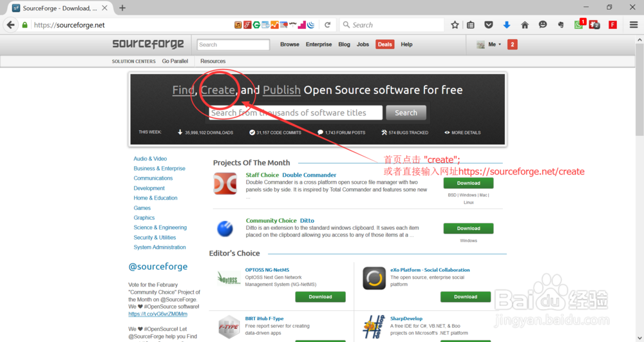The width and height of the screenshot is (644, 342).
Task: Browse the Security & Utilities category
Action: tap(155, 237)
